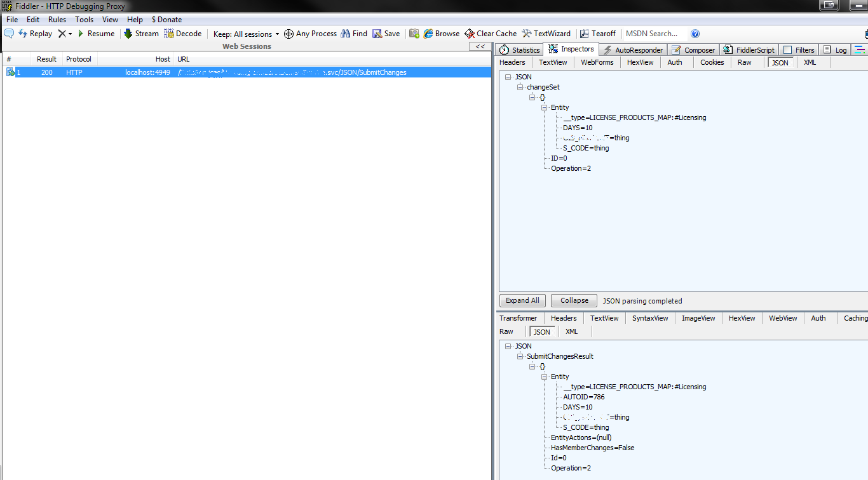Open the Edit menu
Viewport: 868px width, 480px height.
pos(33,20)
